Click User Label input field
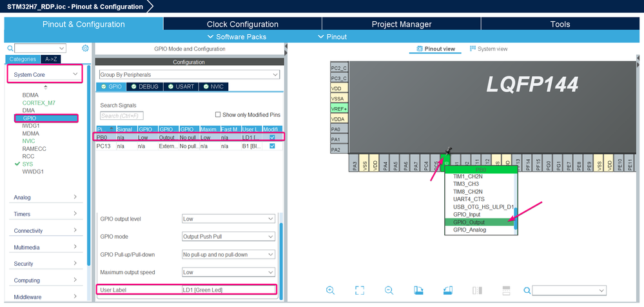This screenshot has height=307, width=644. pos(228,290)
